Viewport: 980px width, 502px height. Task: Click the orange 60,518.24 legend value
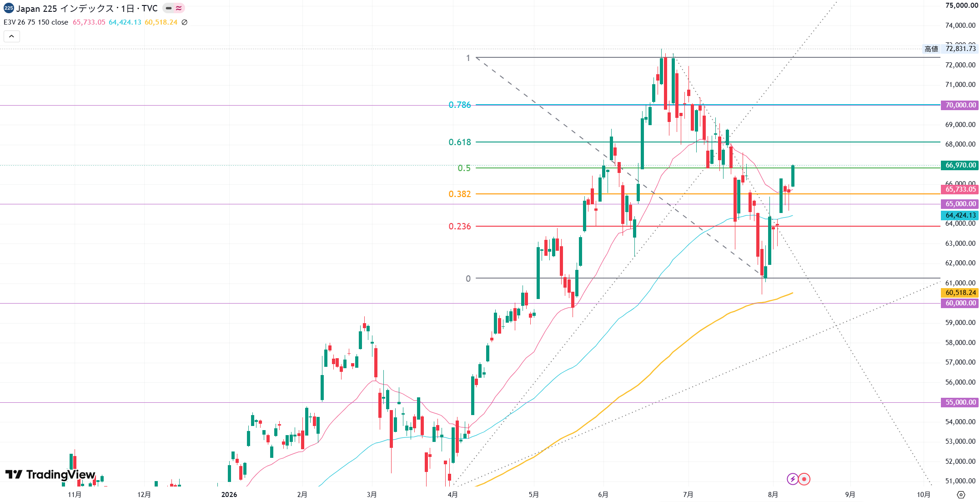click(x=161, y=22)
